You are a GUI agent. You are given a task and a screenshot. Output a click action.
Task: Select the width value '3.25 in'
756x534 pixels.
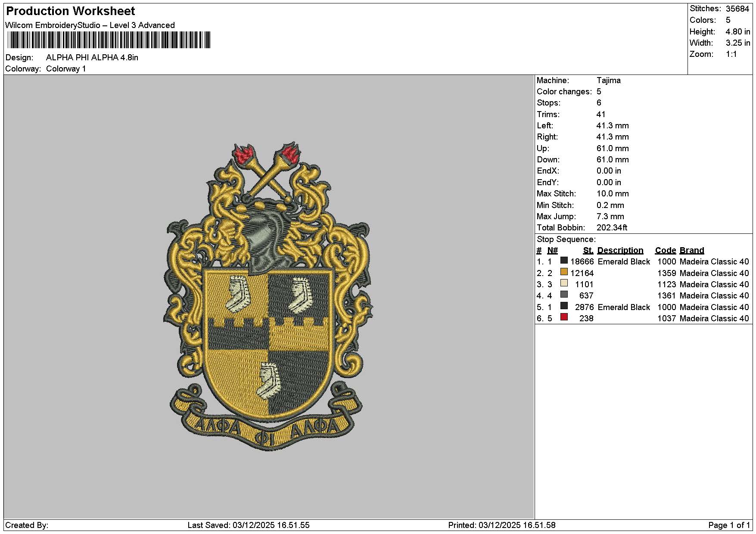coord(738,43)
